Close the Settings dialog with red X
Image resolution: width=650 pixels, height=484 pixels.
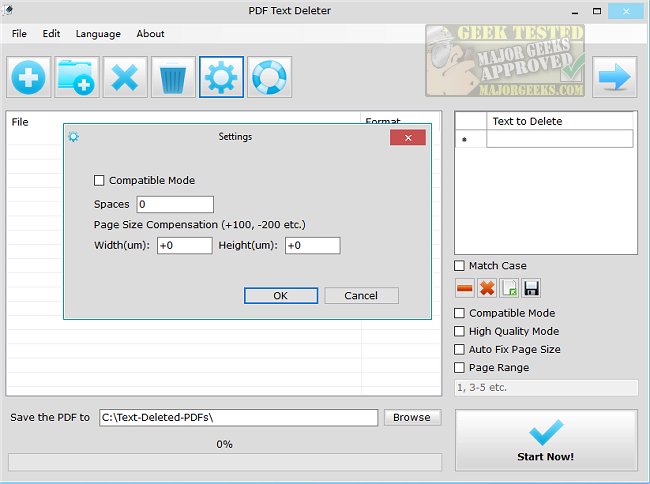click(x=408, y=138)
